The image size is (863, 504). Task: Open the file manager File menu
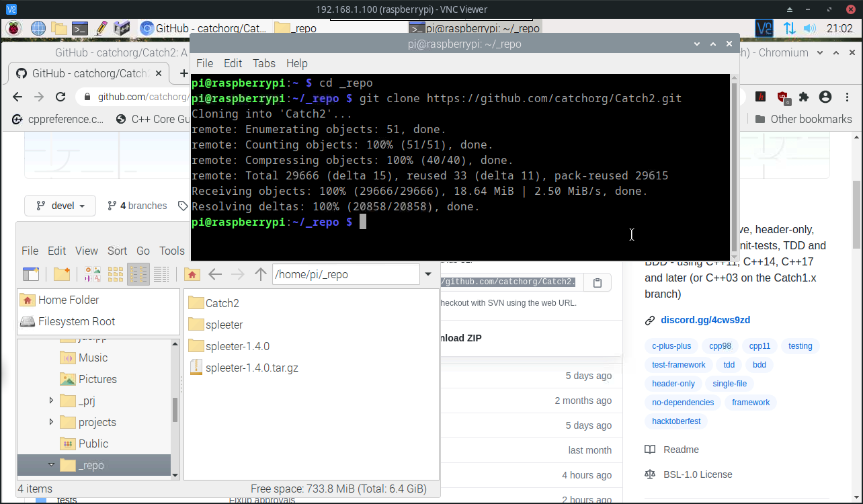pyautogui.click(x=30, y=251)
